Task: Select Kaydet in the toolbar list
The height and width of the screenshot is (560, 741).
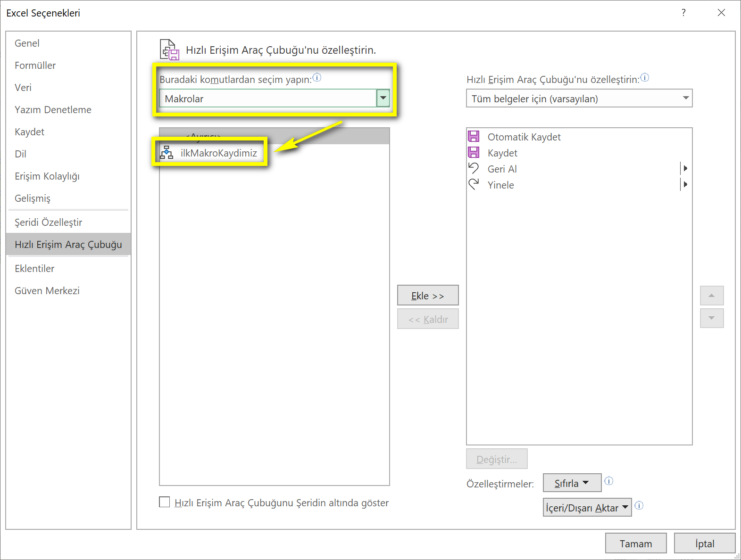Action: click(x=579, y=153)
